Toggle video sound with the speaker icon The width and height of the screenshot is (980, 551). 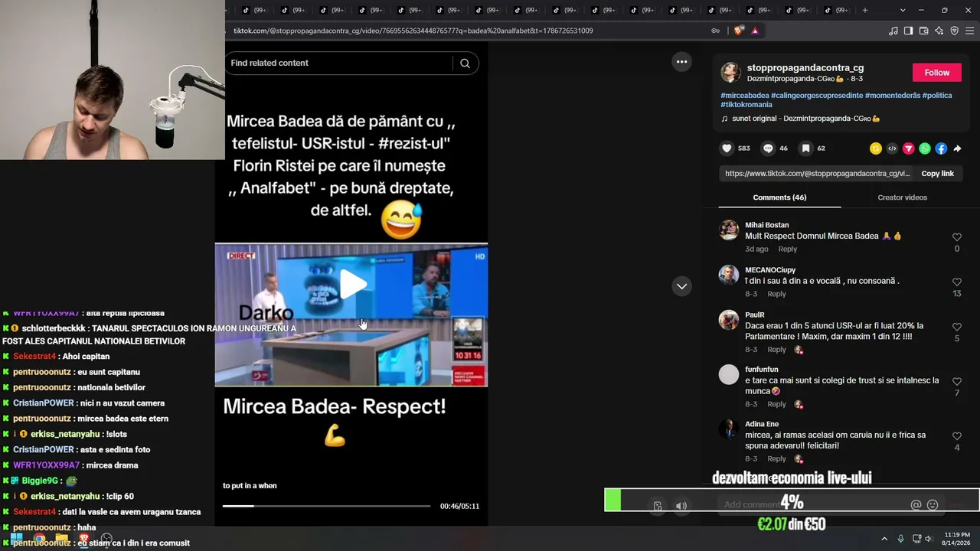pyautogui.click(x=681, y=506)
